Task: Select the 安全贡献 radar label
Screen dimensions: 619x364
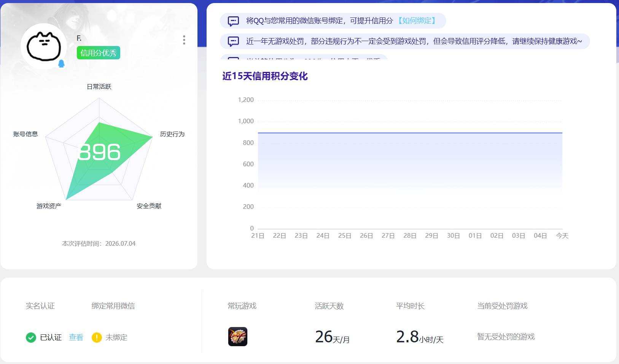Action: pos(149,206)
